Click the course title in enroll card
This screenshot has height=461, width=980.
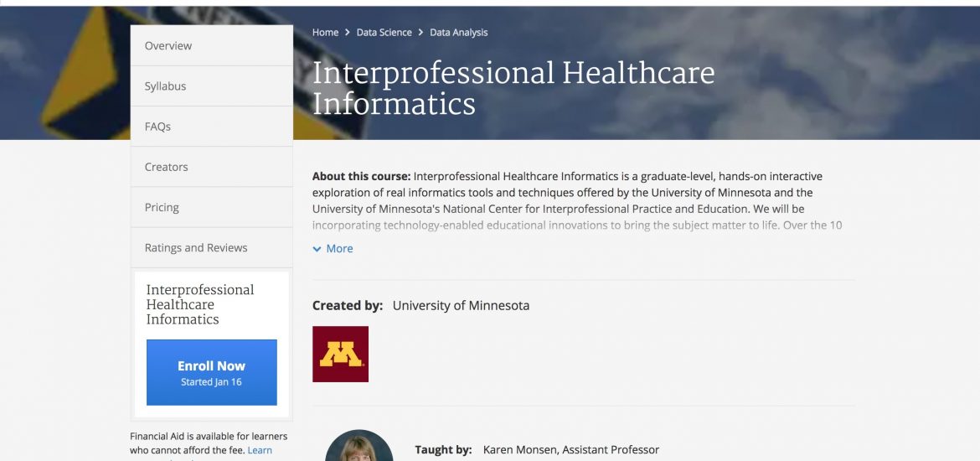pyautogui.click(x=200, y=304)
